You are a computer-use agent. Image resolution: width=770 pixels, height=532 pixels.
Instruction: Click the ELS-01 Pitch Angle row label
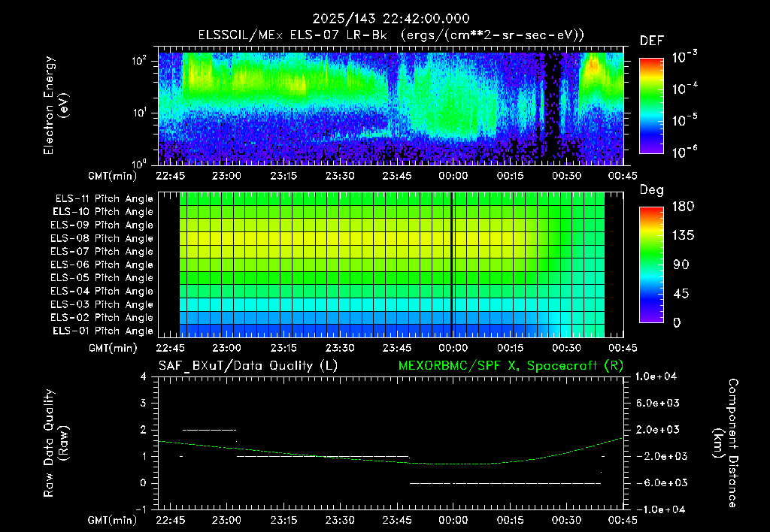tap(103, 331)
